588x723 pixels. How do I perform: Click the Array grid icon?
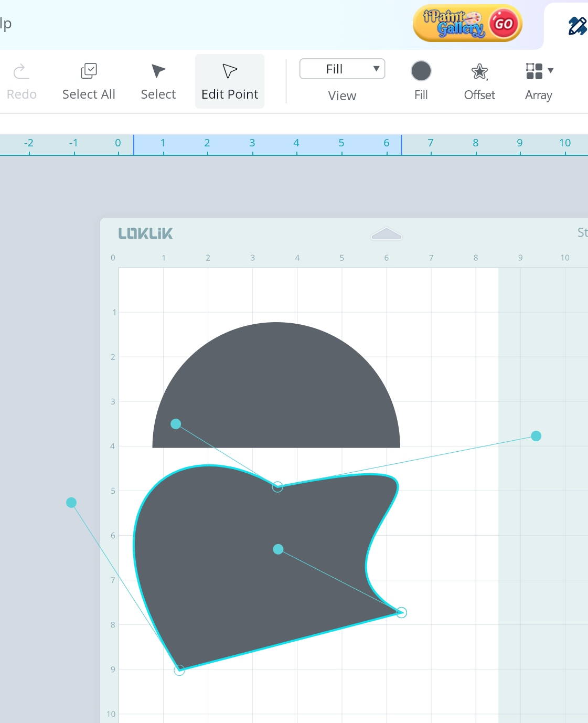pos(534,71)
